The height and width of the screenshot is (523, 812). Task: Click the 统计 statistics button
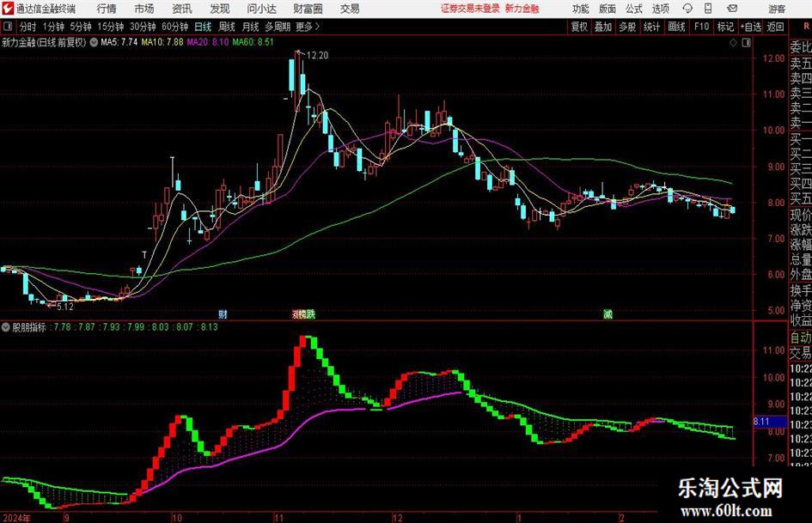[x=652, y=27]
